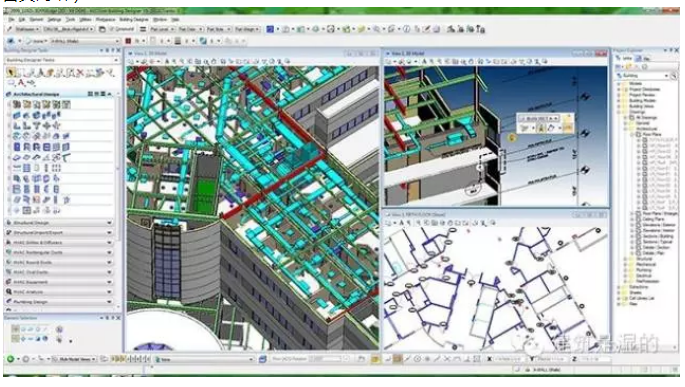Click top-left icon in Element Selection panel
The image size is (685, 387).
(x=16, y=329)
